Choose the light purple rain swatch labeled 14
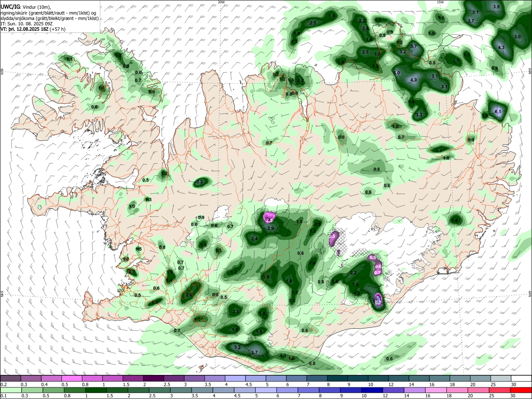This screenshot has height=399, width=532. [414, 390]
